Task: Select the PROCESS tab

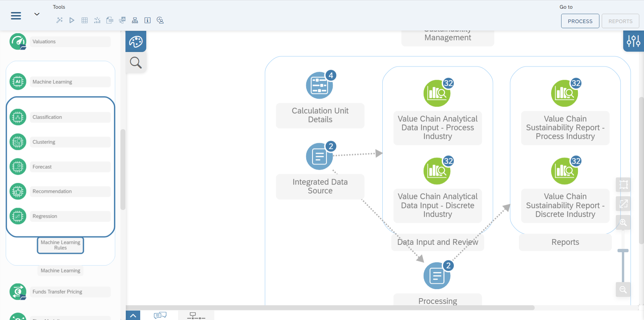Action: click(x=580, y=21)
